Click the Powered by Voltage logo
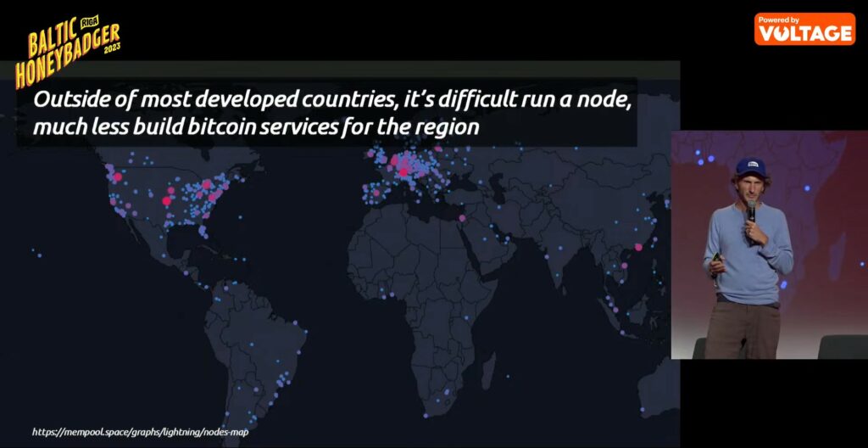868x448 pixels. click(804, 29)
